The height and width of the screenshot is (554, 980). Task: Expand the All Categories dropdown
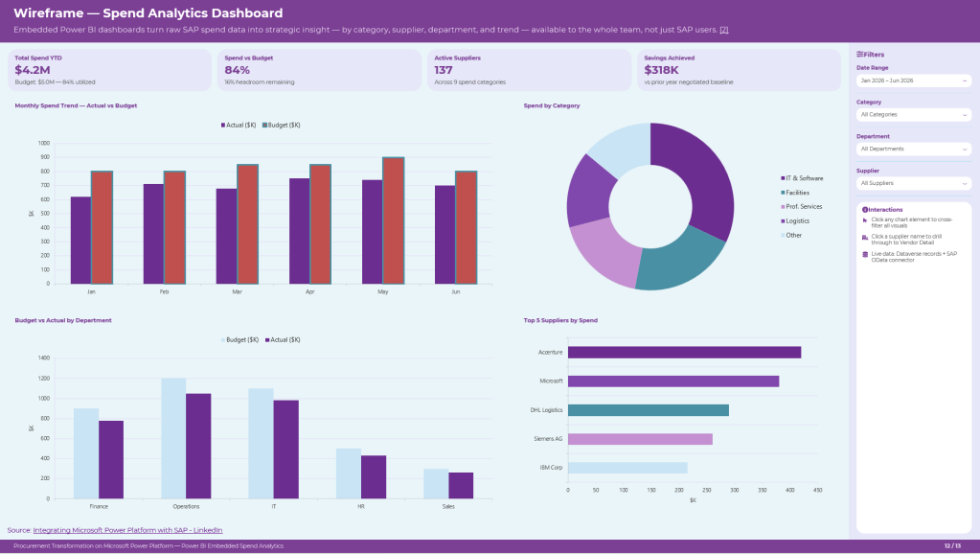click(x=913, y=115)
